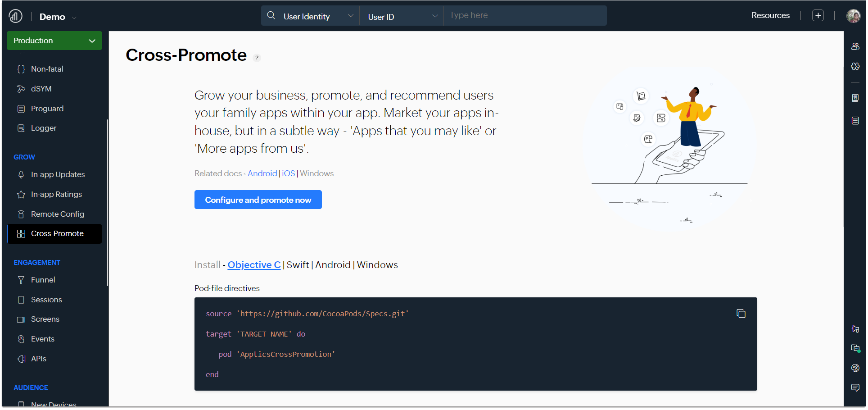Go to In-app Ratings page

56,194
